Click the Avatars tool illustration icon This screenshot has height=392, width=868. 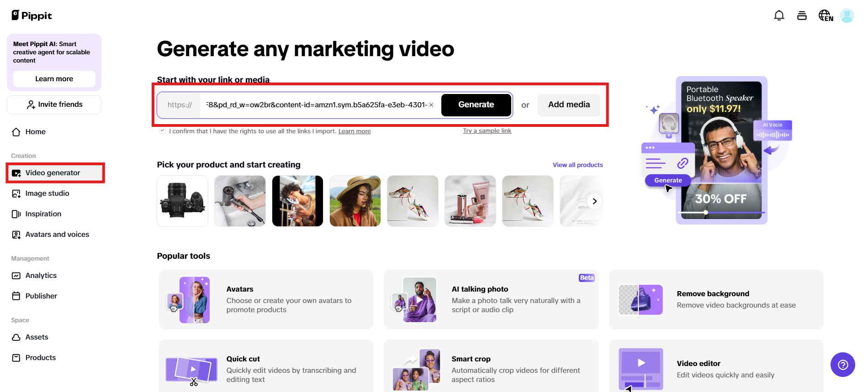pyautogui.click(x=188, y=300)
